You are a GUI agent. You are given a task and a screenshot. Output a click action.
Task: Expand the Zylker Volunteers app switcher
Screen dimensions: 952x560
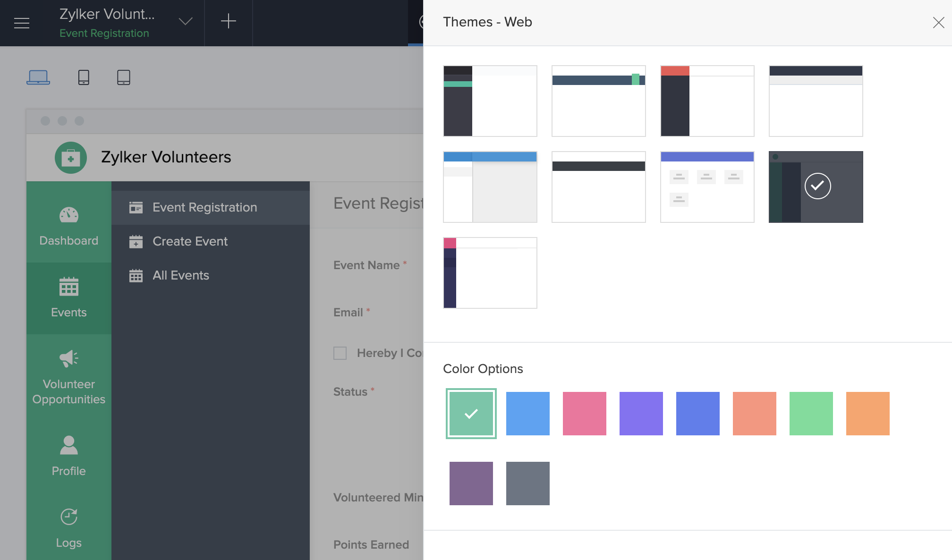coord(185,21)
